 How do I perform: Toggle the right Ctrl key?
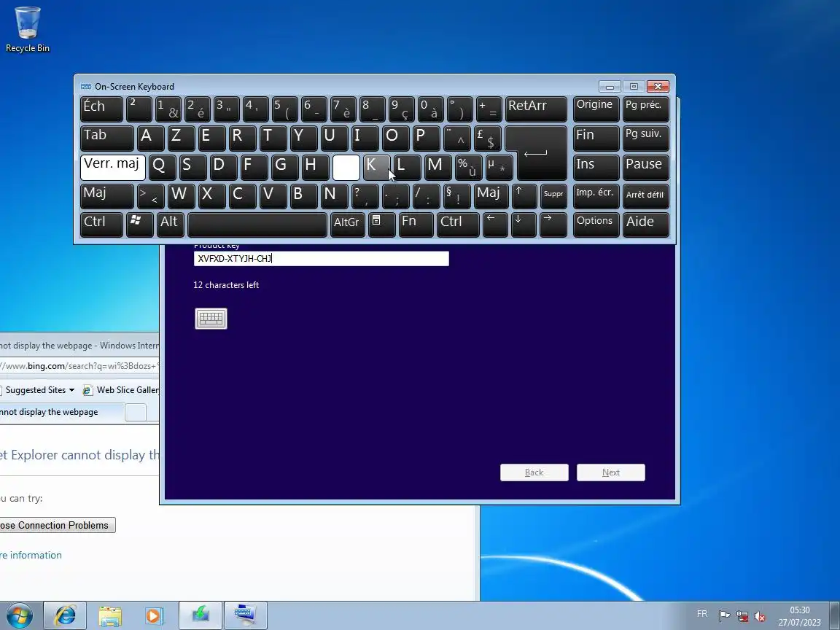click(x=457, y=225)
